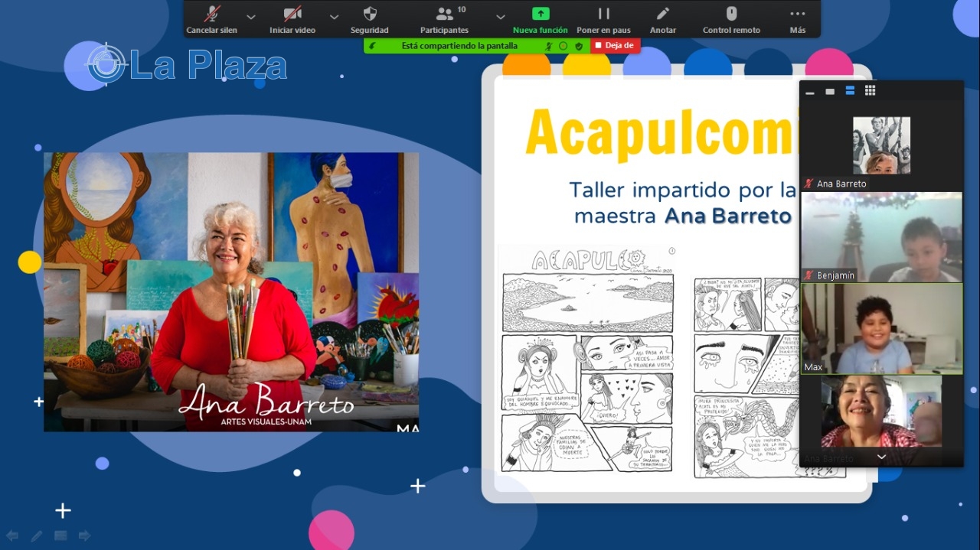Click 'Taller impartido por la' slide text
Image resolution: width=980 pixels, height=550 pixels.
[683, 190]
